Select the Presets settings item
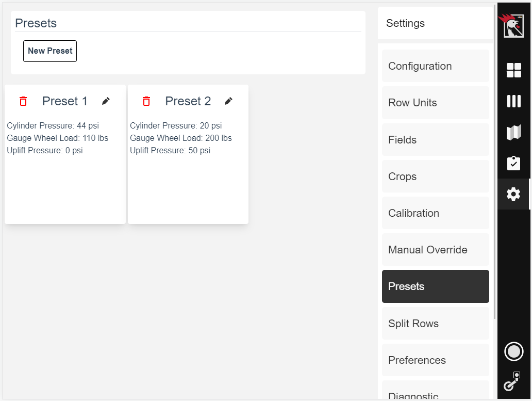The width and height of the screenshot is (532, 401). tap(435, 286)
